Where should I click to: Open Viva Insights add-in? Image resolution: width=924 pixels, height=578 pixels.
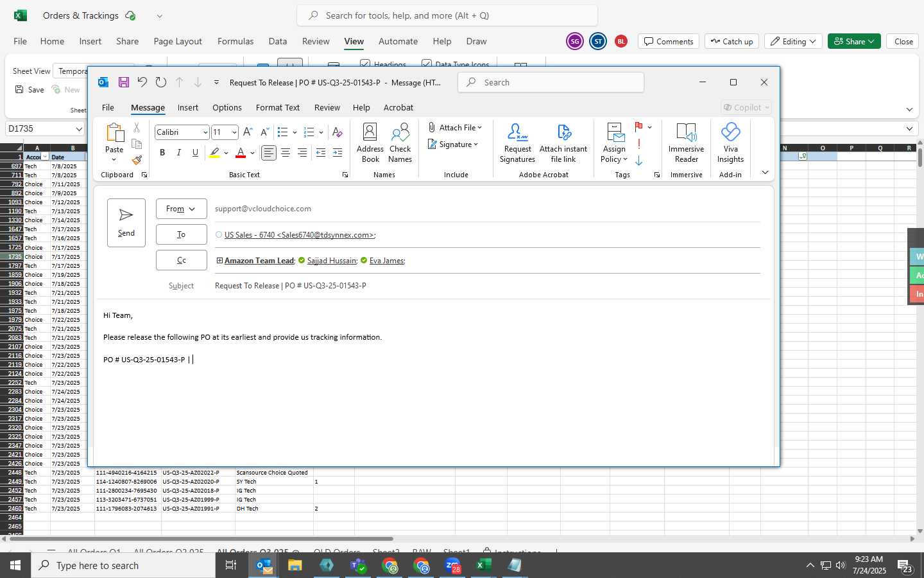[730, 143]
